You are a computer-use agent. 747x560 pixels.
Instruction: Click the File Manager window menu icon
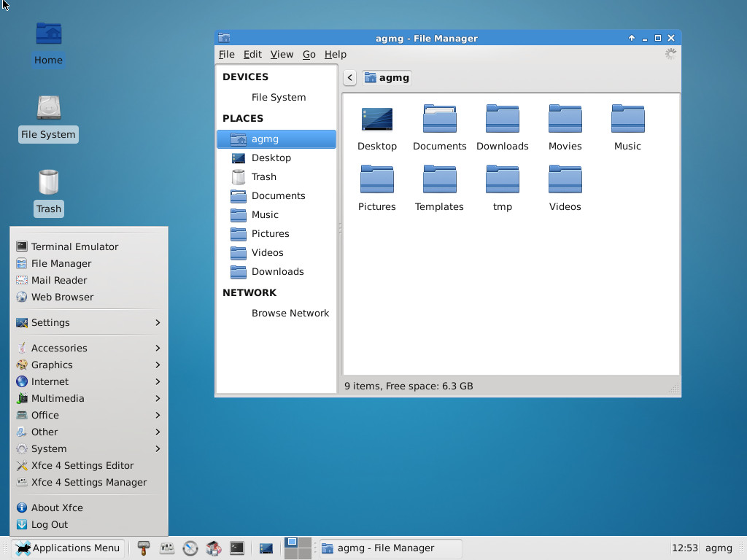[224, 38]
